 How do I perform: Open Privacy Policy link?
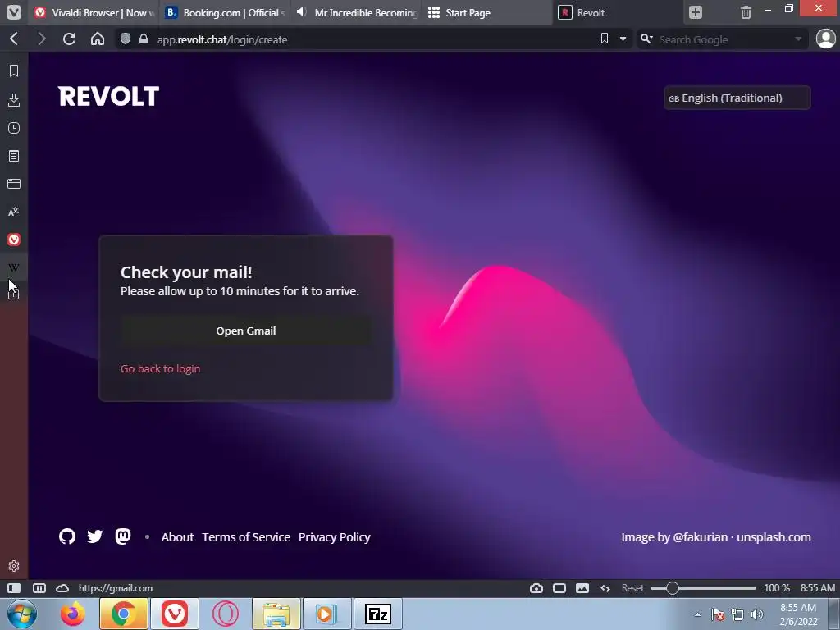pos(335,537)
